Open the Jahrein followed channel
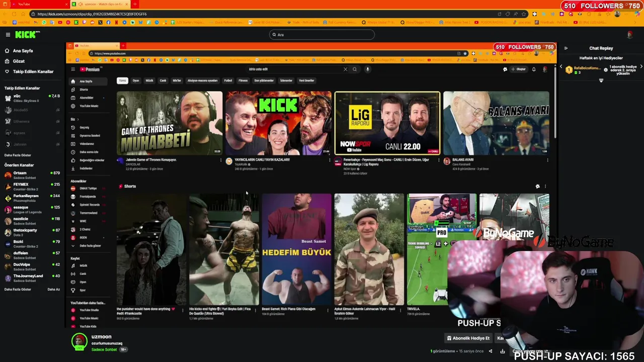 (32, 144)
